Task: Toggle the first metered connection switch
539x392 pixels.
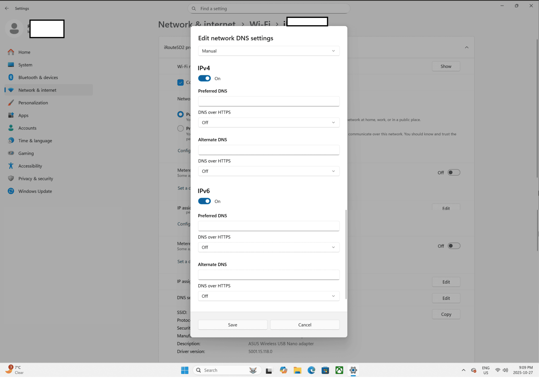Action: [454, 172]
